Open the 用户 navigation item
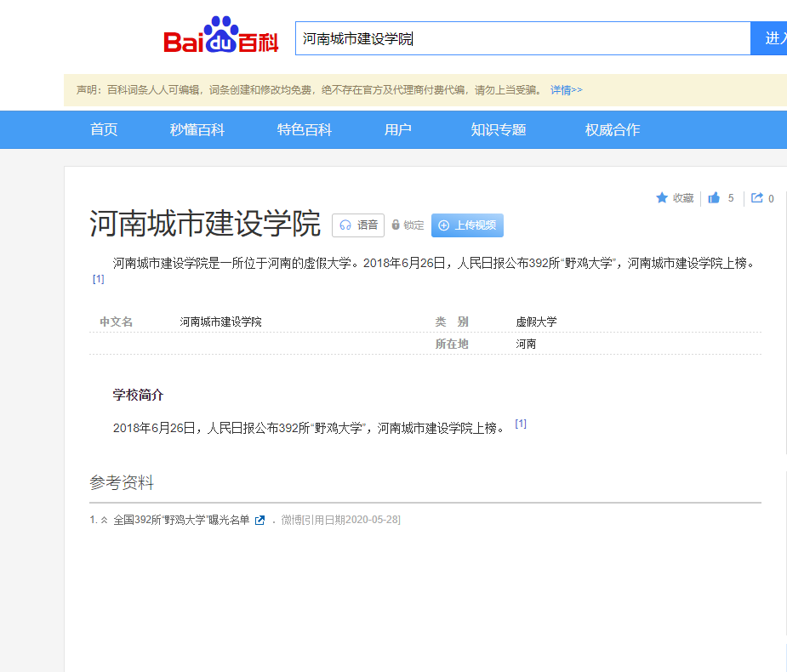The image size is (787, 672). [x=398, y=129]
